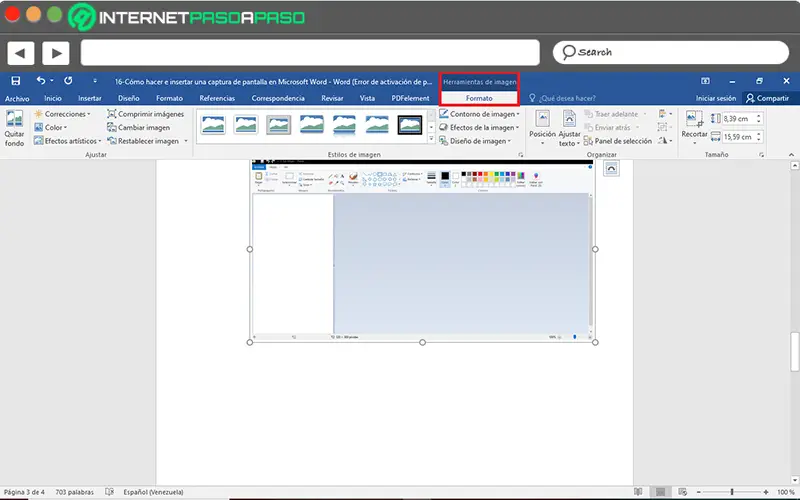Click the zoom slider handle
800x500 pixels.
tap(732, 492)
